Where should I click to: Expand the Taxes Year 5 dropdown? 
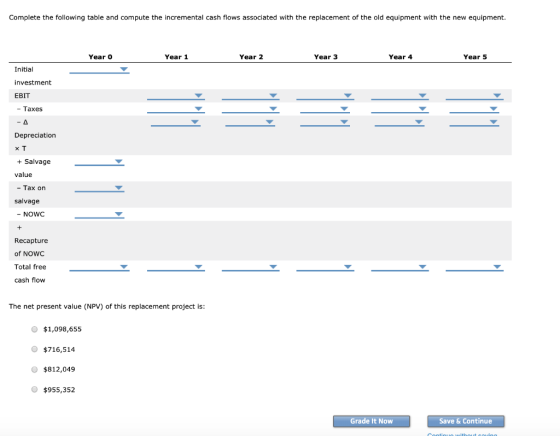[474, 109]
